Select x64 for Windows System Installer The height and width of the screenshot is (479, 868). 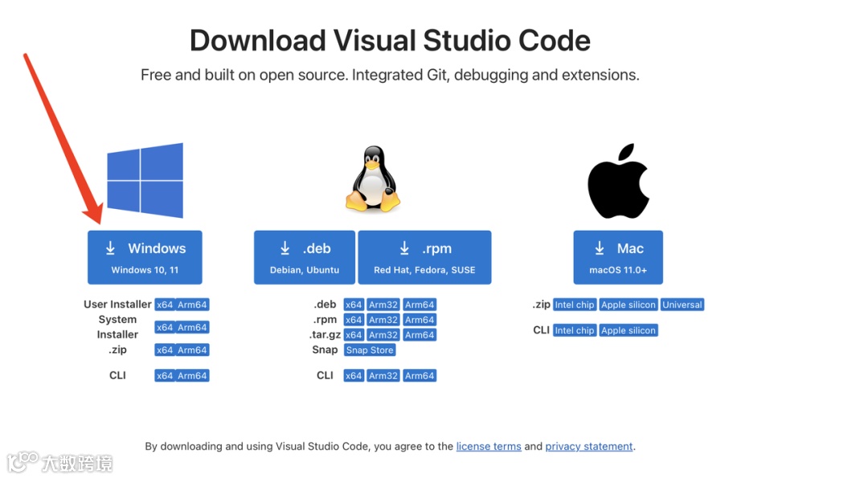[165, 327]
